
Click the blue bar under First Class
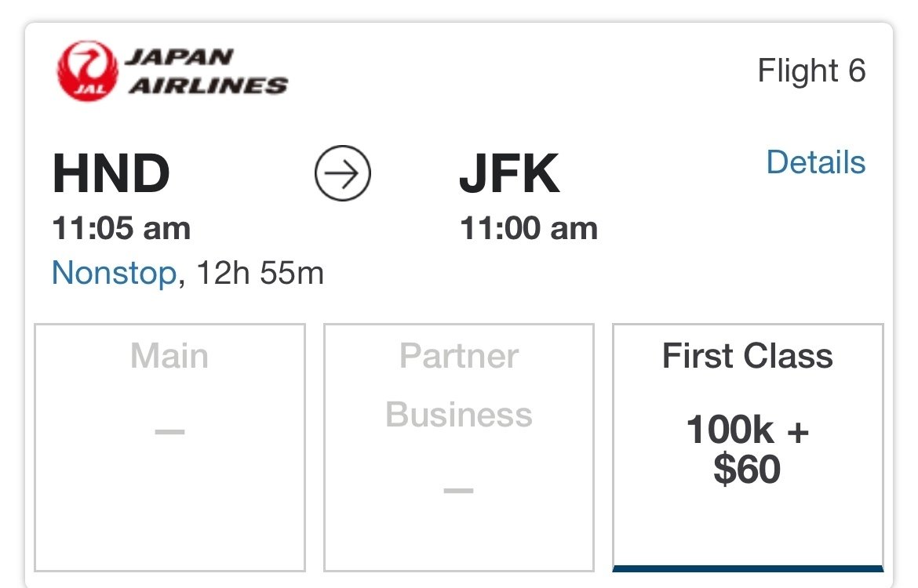747,568
